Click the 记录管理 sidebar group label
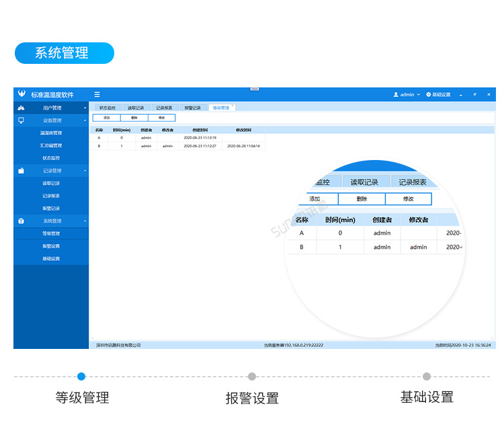 click(x=52, y=171)
